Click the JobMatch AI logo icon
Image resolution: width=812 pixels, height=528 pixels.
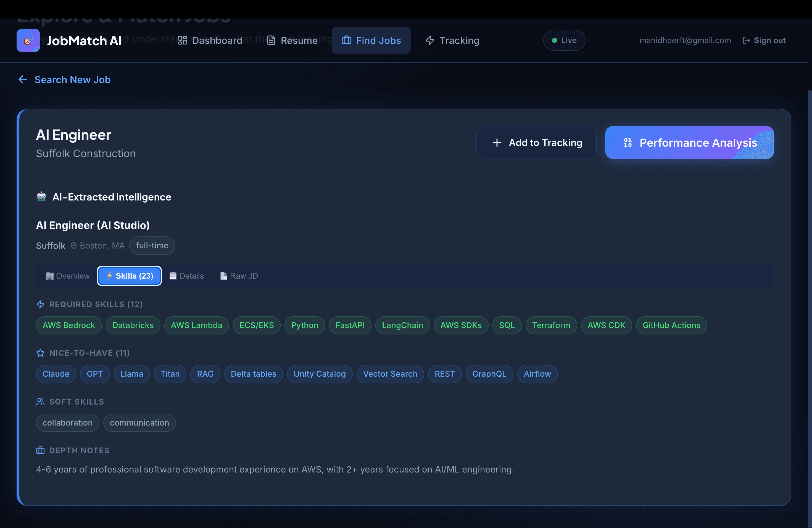(x=28, y=41)
